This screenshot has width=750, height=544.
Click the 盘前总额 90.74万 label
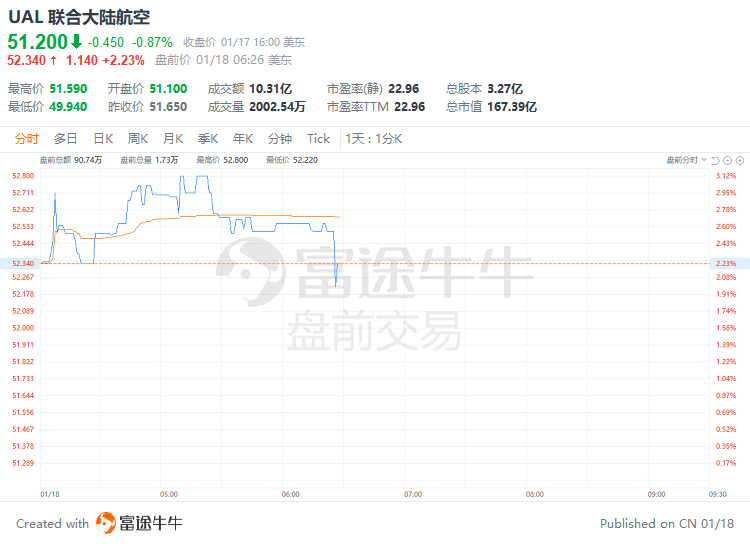(x=71, y=160)
